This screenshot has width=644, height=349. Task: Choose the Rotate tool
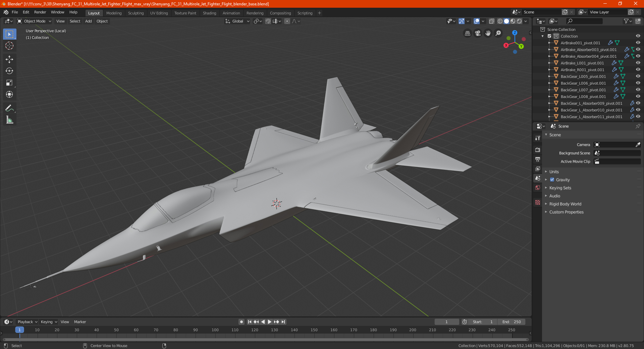(9, 71)
